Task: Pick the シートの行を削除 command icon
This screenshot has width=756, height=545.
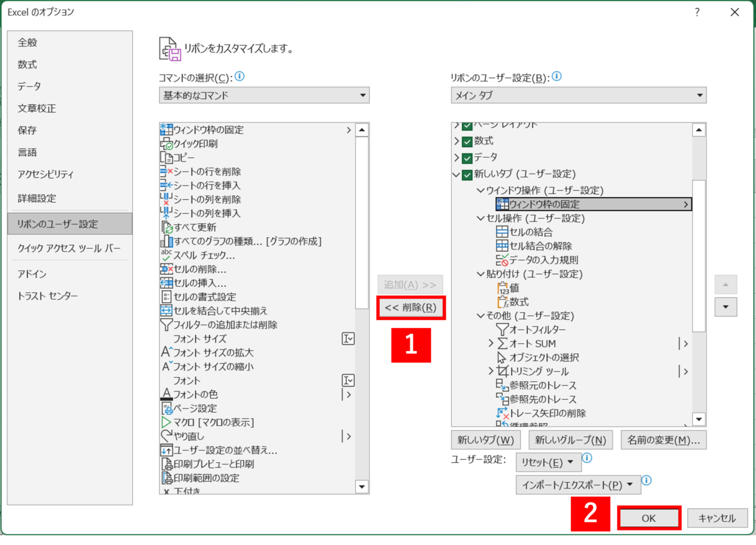Action: coord(166,172)
